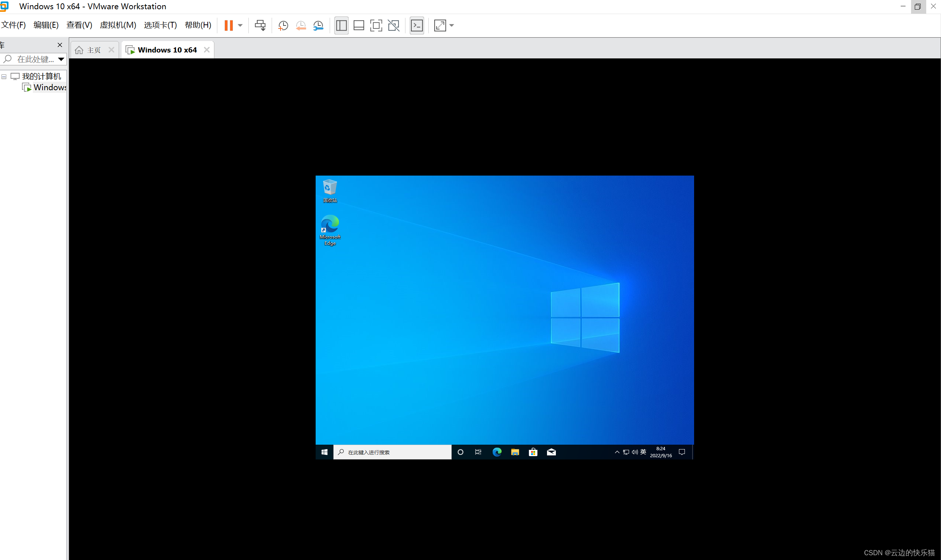
Task: Toggle the library sidebar view
Action: tap(341, 25)
